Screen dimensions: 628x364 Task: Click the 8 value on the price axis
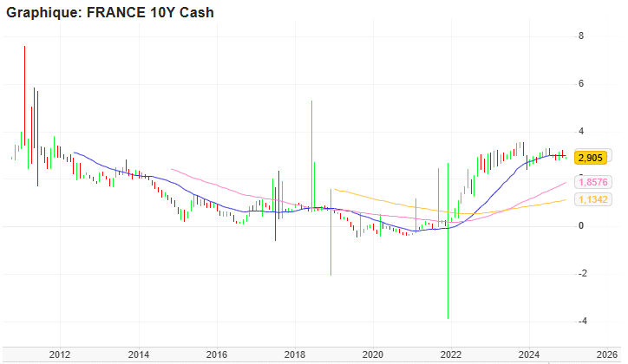(580, 36)
